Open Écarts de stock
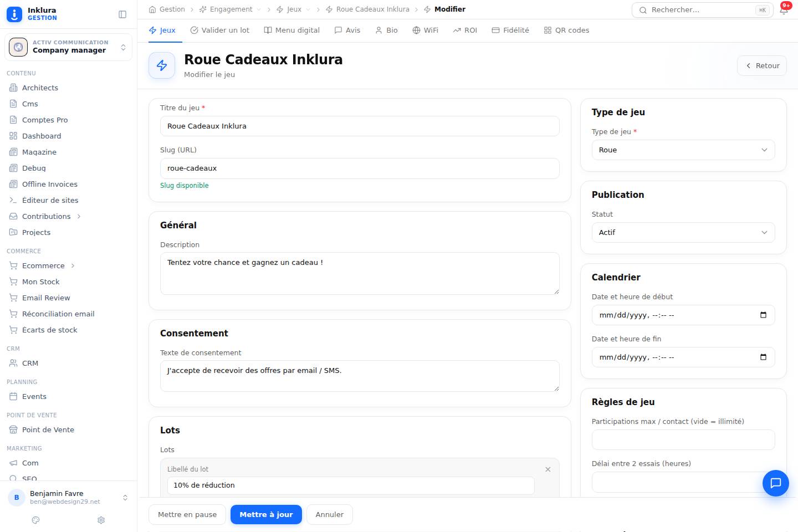The image size is (798, 532). point(50,330)
